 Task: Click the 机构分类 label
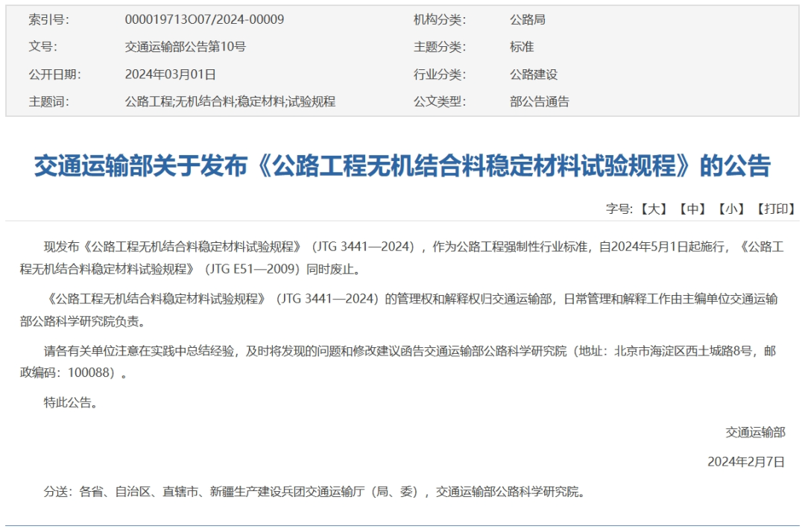(x=440, y=19)
